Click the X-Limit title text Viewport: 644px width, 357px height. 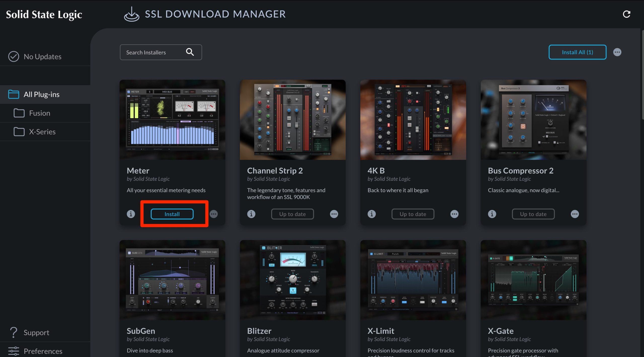tap(381, 331)
